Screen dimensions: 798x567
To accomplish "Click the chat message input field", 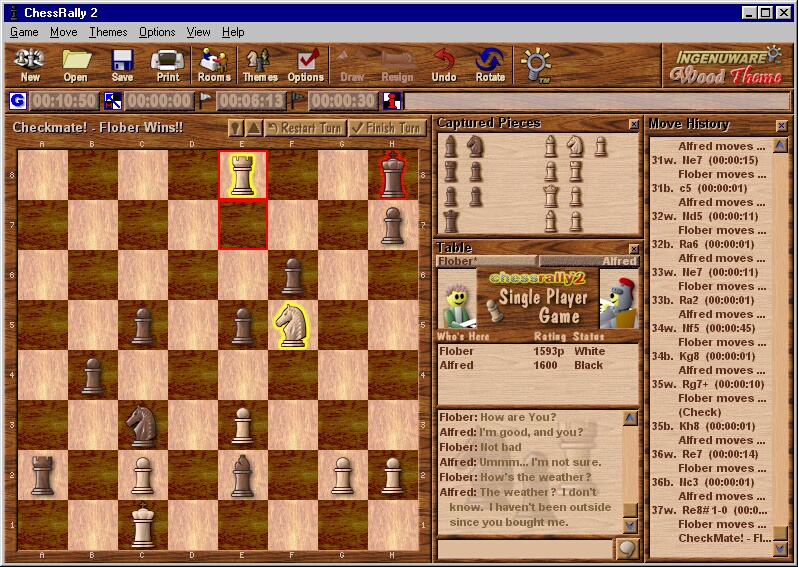I will [525, 549].
